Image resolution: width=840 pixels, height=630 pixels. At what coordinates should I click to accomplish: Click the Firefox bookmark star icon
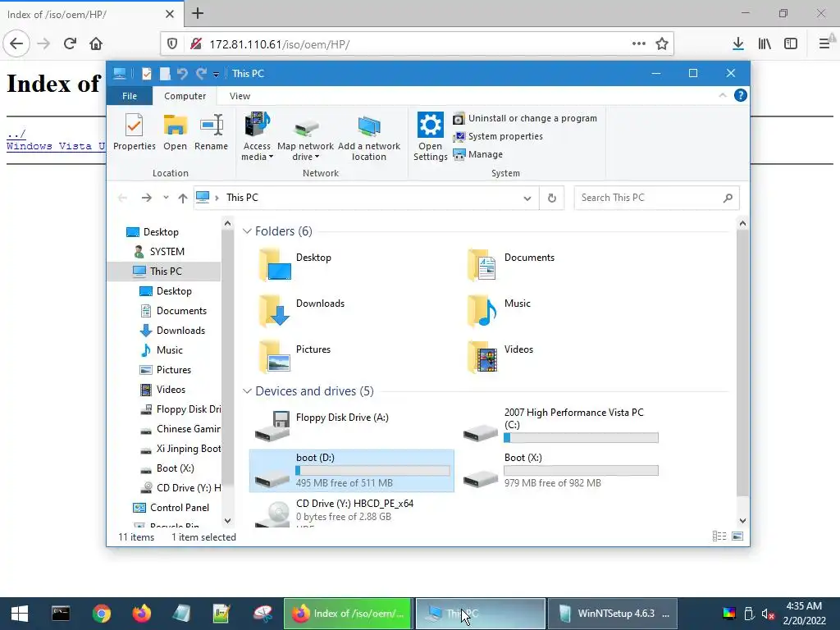662,44
